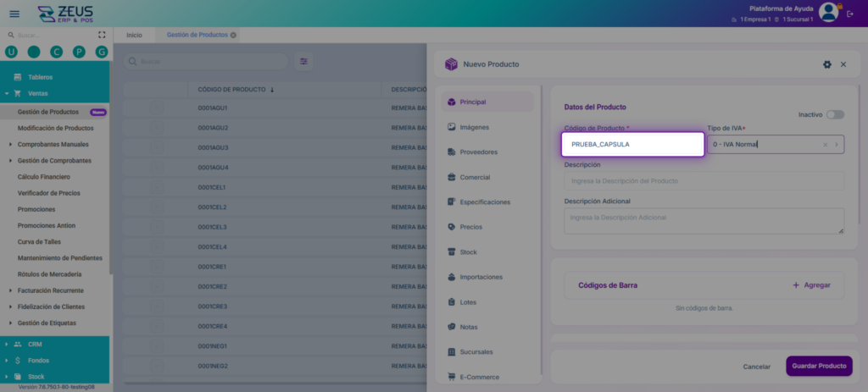868x392 pixels.
Task: Open the hamburger menu icon
Action: 14,14
